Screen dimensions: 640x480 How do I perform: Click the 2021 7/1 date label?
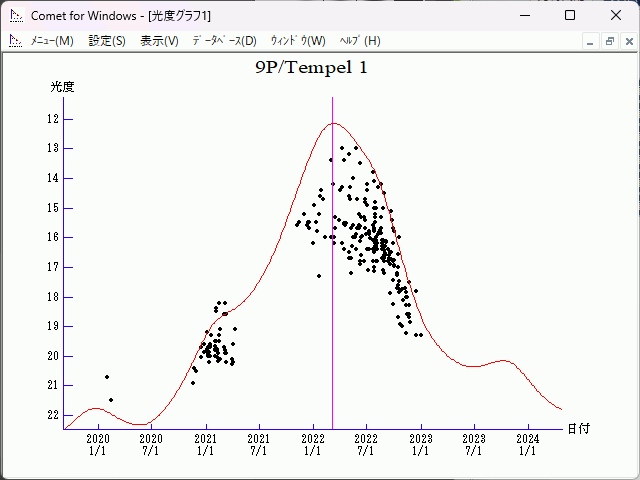[x=259, y=445]
